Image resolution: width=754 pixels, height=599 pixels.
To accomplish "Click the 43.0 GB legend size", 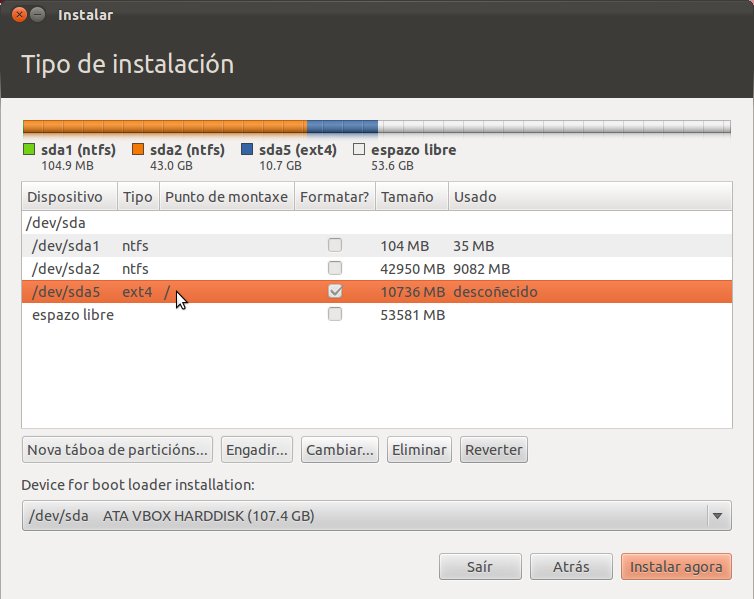I will coord(171,166).
